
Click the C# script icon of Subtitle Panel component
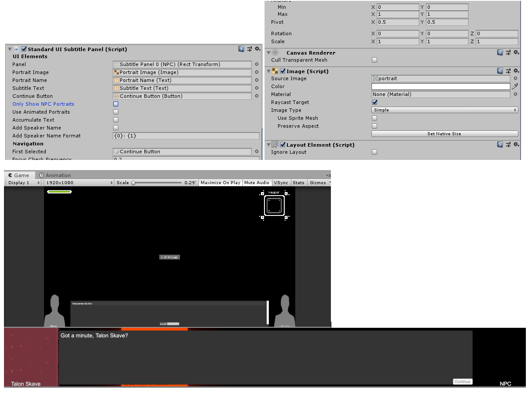tap(16, 49)
